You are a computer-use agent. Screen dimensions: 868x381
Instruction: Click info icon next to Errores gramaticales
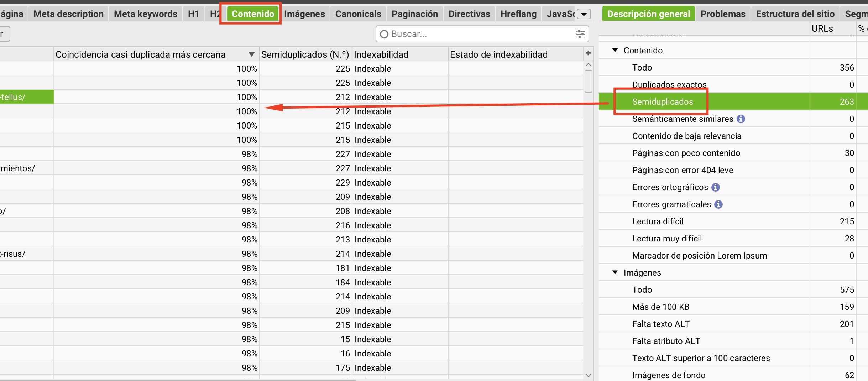click(718, 204)
